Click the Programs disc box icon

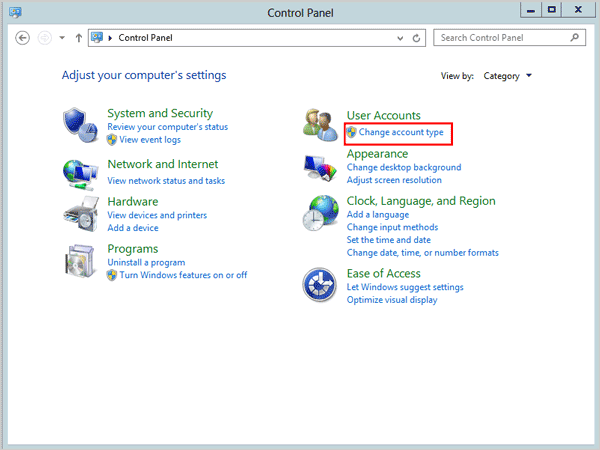coord(80,261)
